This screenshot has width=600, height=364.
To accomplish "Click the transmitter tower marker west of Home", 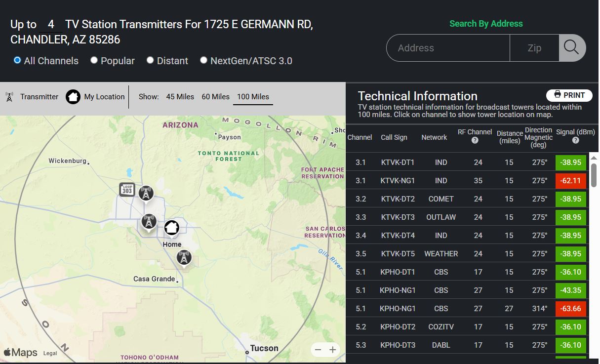I will click(x=149, y=222).
